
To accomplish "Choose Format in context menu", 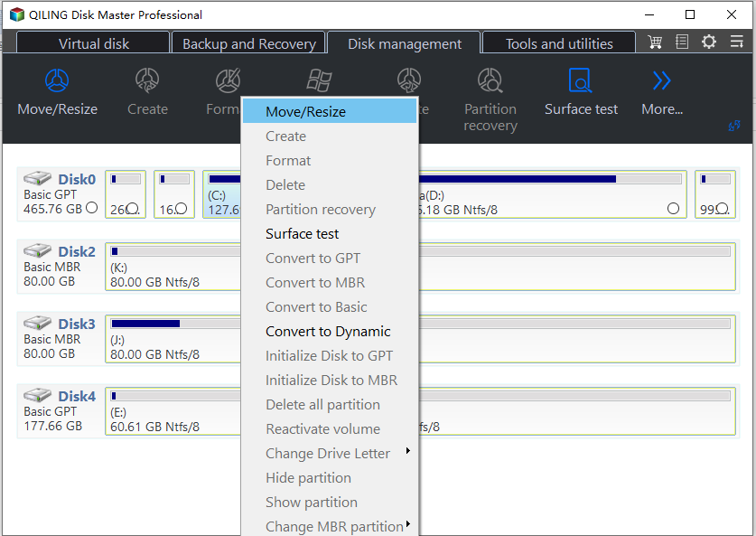I will [x=330, y=160].
